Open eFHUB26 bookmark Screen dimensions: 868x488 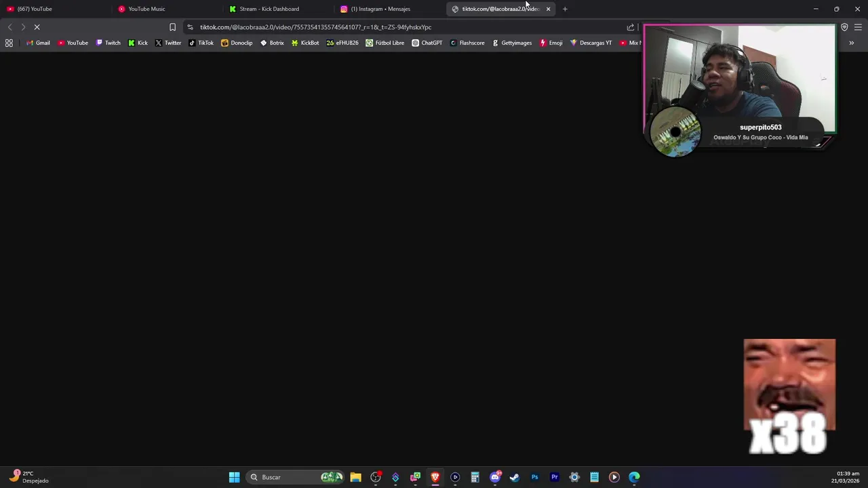click(342, 43)
